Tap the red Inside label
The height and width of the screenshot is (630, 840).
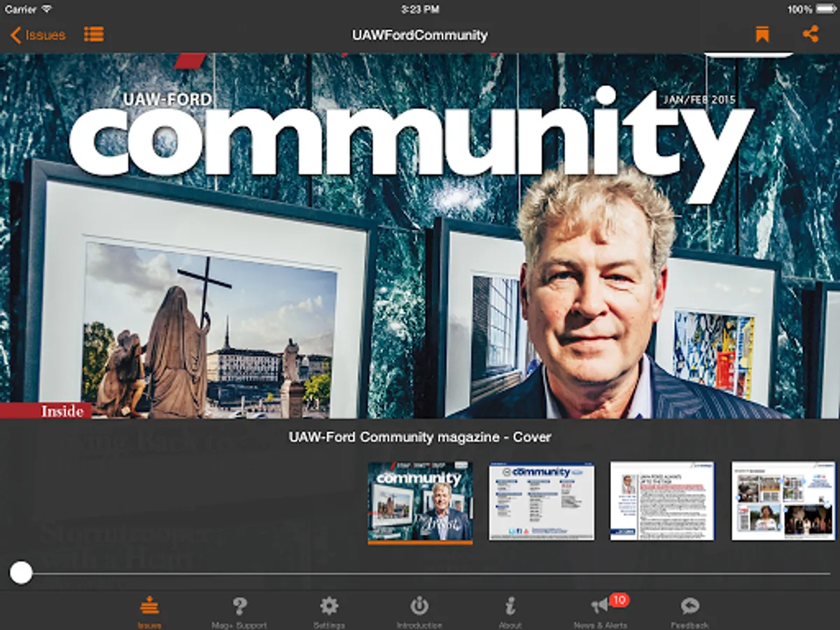click(46, 411)
